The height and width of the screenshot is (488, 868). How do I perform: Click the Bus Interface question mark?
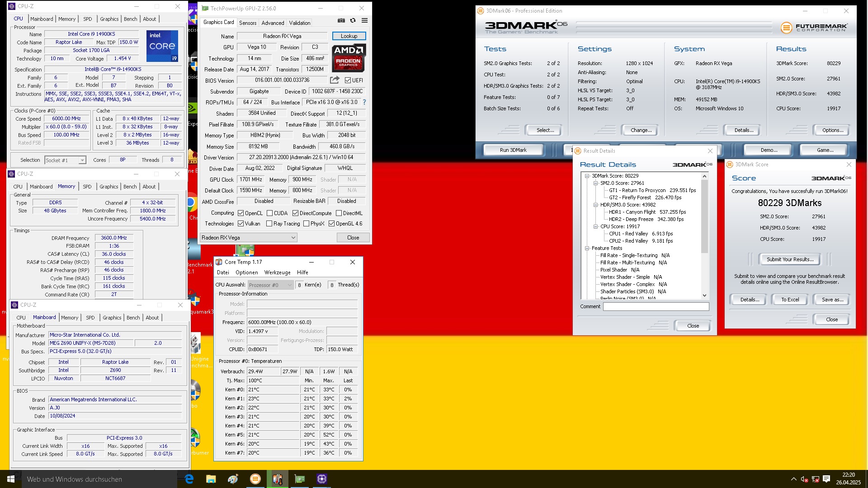[364, 102]
